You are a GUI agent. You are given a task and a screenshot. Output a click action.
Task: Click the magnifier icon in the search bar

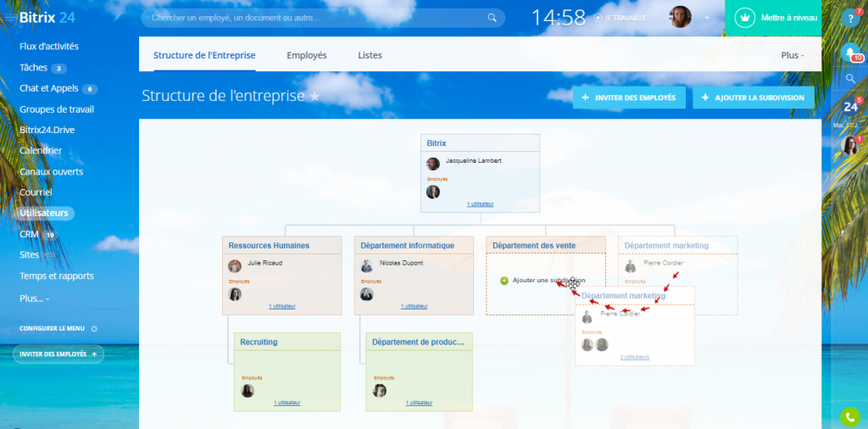492,18
